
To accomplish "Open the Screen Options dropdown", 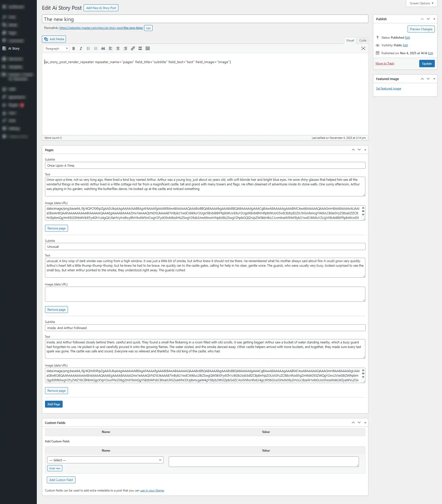I will (x=421, y=3).
